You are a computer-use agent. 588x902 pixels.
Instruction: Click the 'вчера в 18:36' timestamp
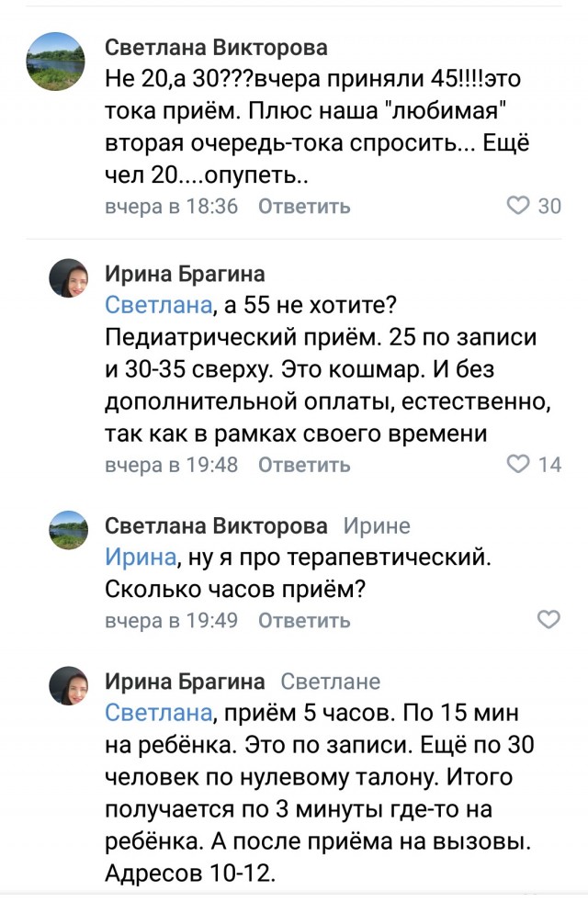172,206
